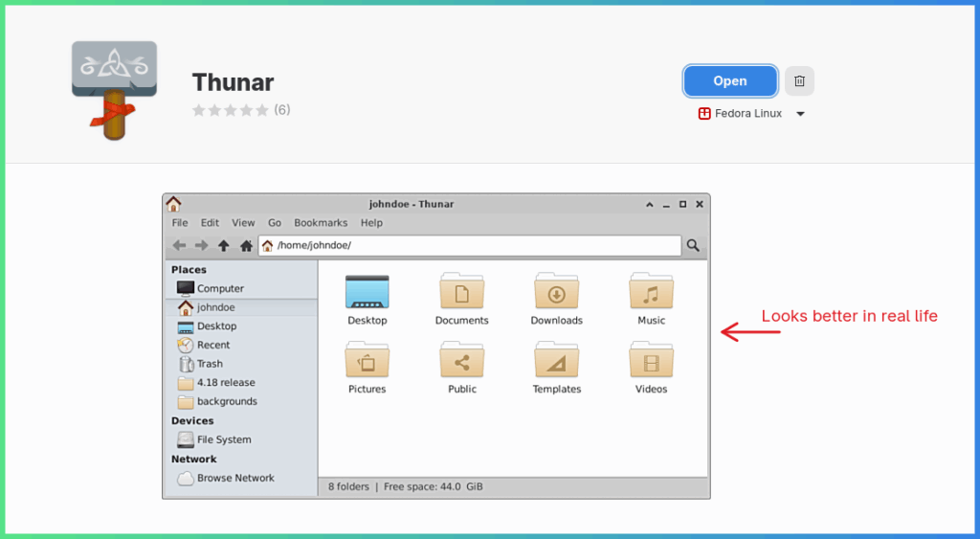Click the search magnifier icon
Image resolution: width=980 pixels, height=539 pixels.
click(693, 245)
